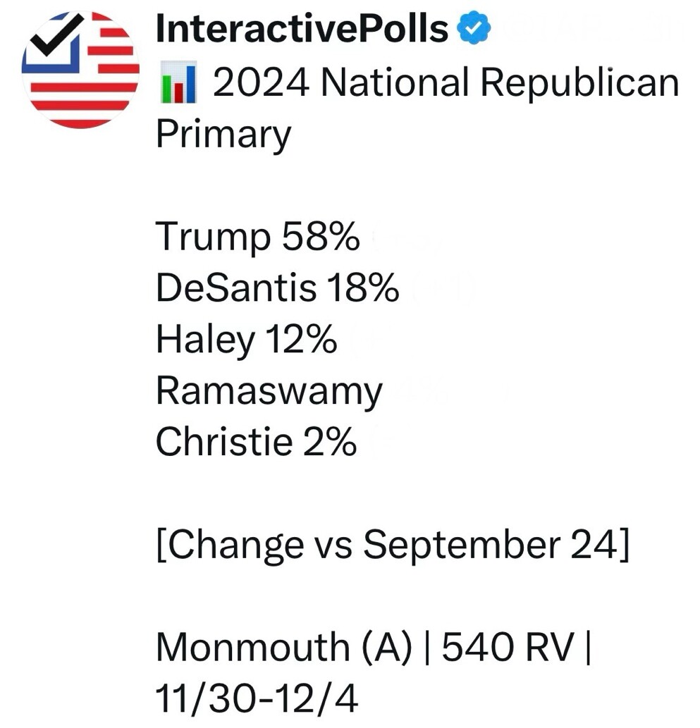Click the 12% figure for Haley
Screen dimensions: 700x728
301,338
